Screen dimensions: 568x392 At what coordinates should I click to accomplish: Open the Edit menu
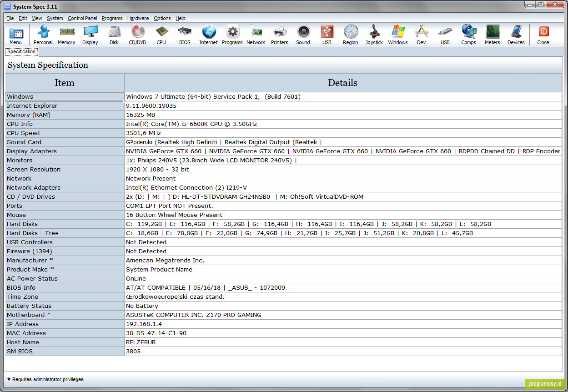(x=23, y=18)
